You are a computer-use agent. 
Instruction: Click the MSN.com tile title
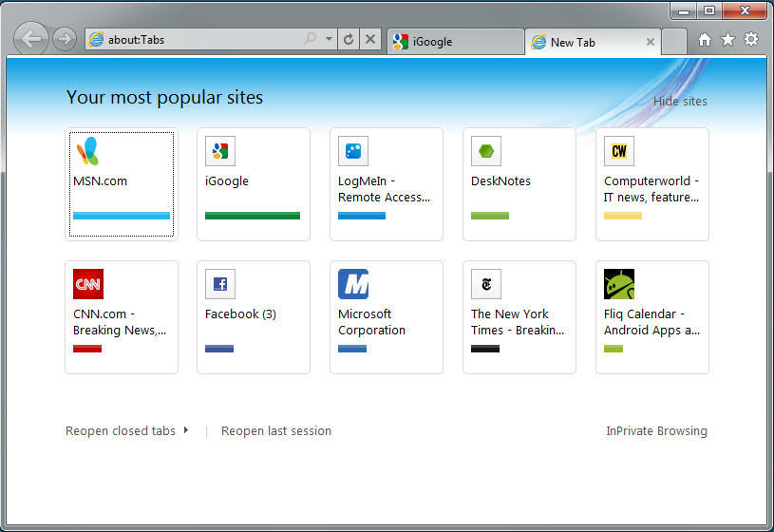[101, 181]
